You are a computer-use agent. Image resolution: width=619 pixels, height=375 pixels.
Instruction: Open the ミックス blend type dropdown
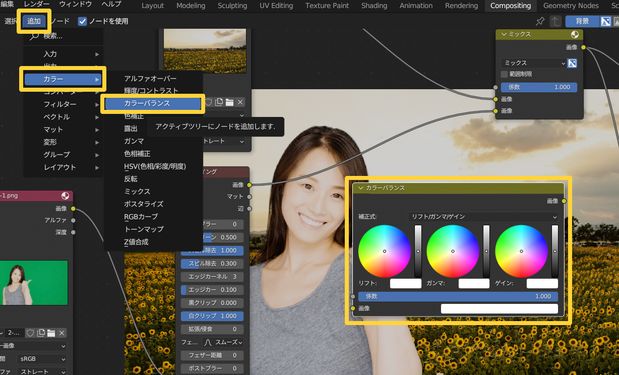pos(534,63)
